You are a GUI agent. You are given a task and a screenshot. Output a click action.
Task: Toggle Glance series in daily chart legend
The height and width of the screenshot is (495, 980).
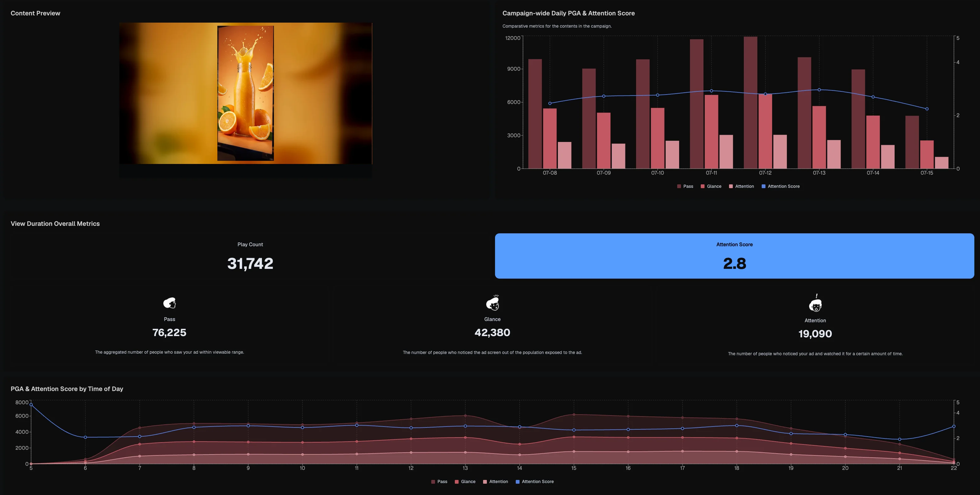click(x=711, y=187)
